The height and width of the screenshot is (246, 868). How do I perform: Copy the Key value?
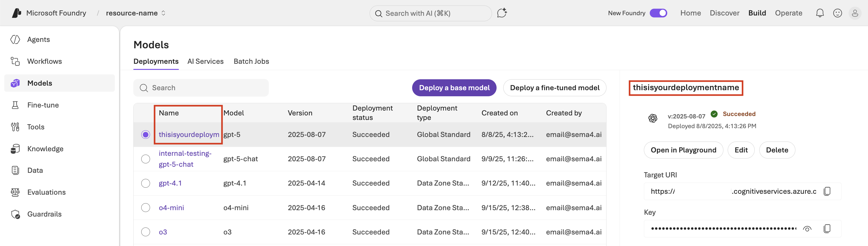pos(827,229)
